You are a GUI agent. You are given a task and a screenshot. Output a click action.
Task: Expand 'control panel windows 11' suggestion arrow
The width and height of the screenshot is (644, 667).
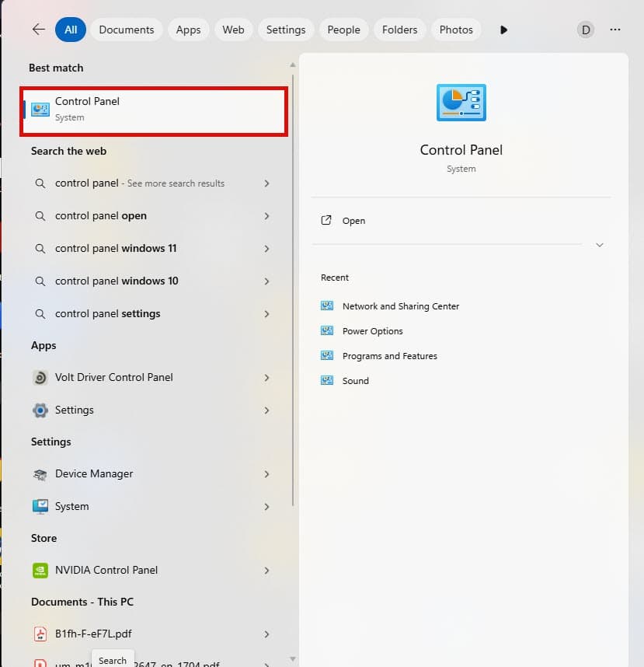click(x=266, y=249)
